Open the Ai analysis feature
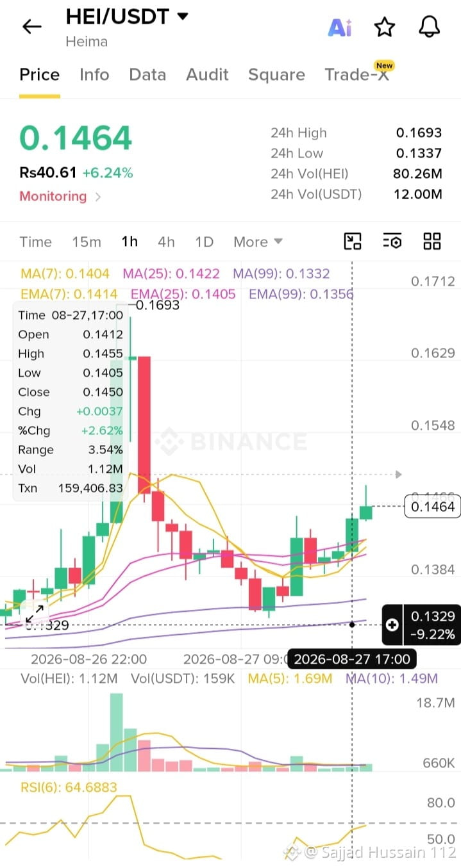The image size is (461, 868). tap(339, 27)
